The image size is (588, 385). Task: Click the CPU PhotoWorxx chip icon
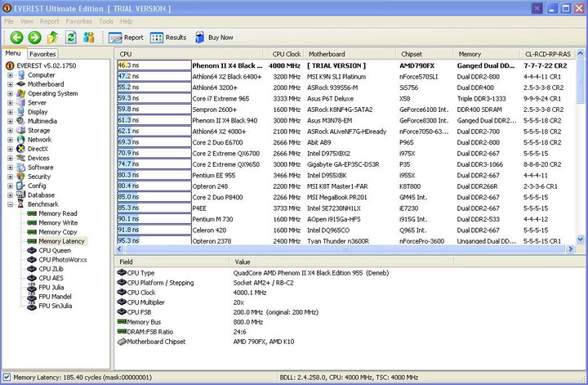(x=32, y=260)
